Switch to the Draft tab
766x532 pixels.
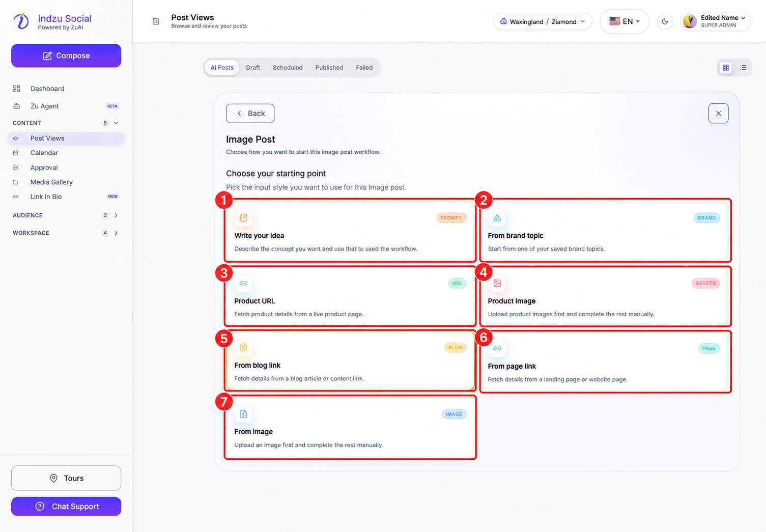[x=253, y=67]
